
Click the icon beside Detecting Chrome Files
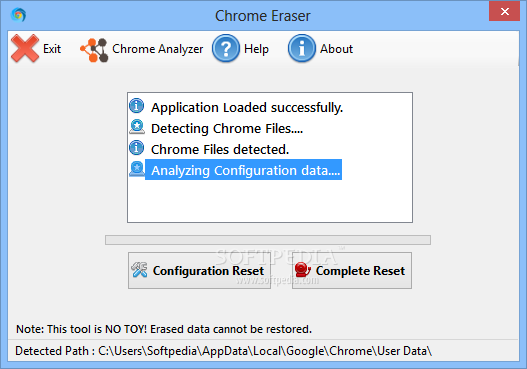(137, 127)
